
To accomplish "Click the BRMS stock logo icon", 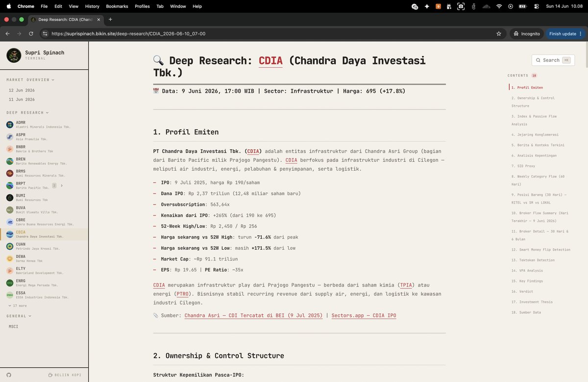I will 10,173.
